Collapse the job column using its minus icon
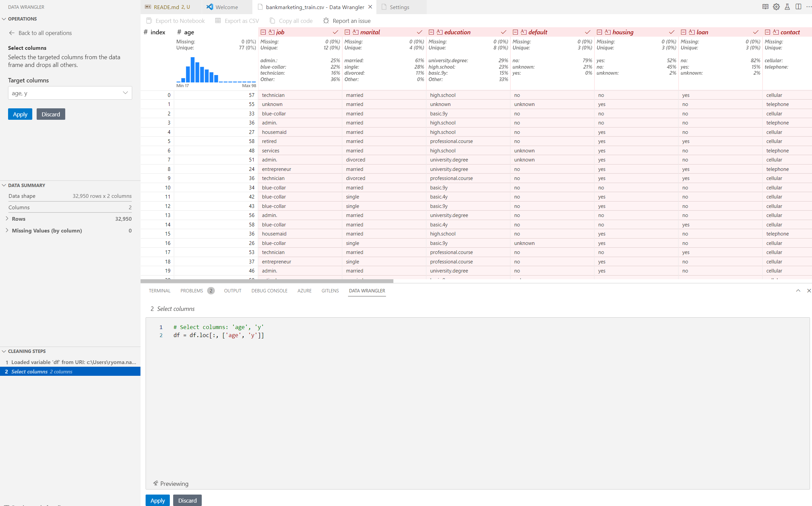The width and height of the screenshot is (812, 506). point(263,32)
